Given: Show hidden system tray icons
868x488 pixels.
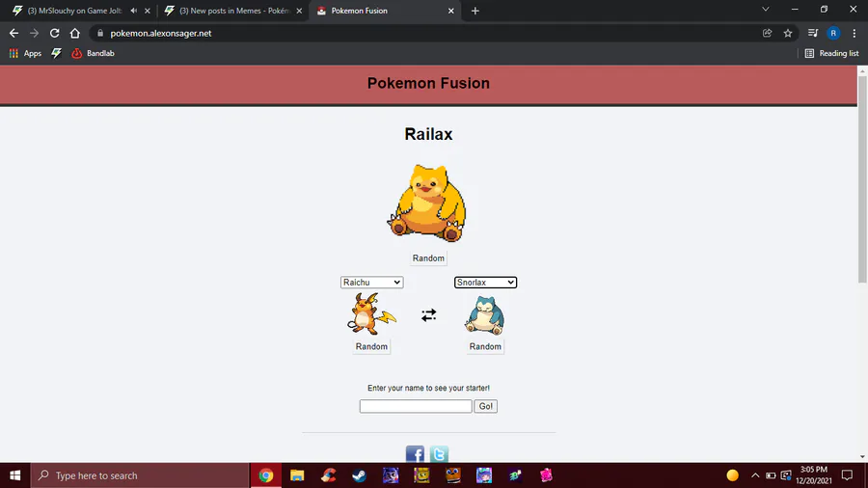Looking at the screenshot, I should [755, 475].
